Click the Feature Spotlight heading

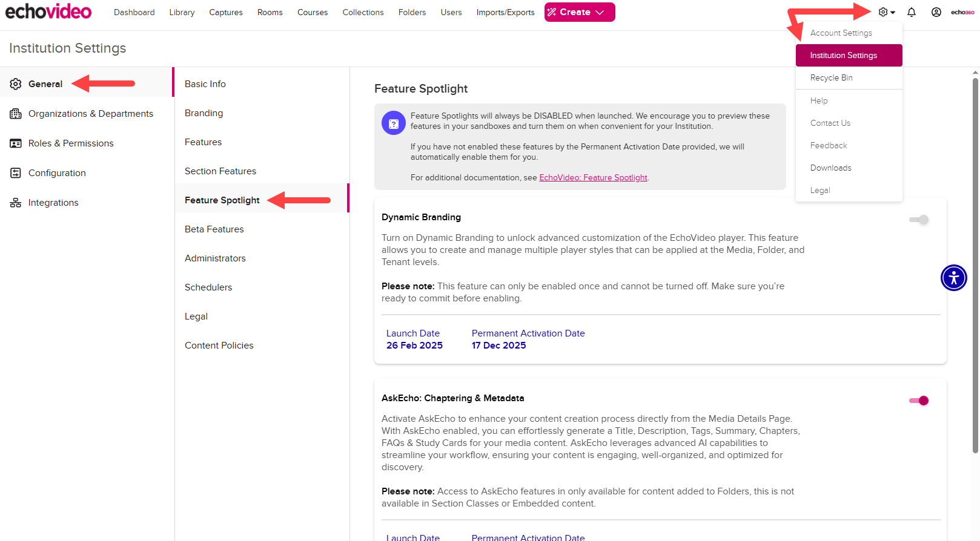[x=421, y=89]
